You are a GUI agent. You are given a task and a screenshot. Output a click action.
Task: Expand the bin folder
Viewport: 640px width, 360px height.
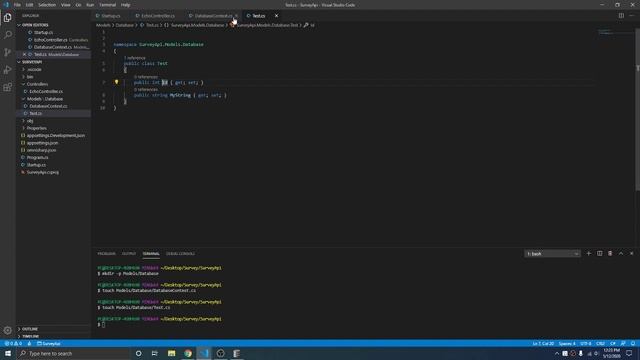coord(30,77)
